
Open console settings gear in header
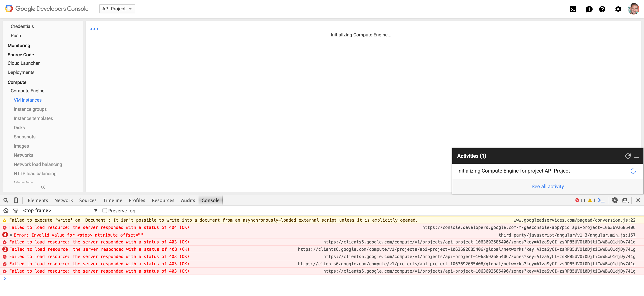[x=618, y=9]
